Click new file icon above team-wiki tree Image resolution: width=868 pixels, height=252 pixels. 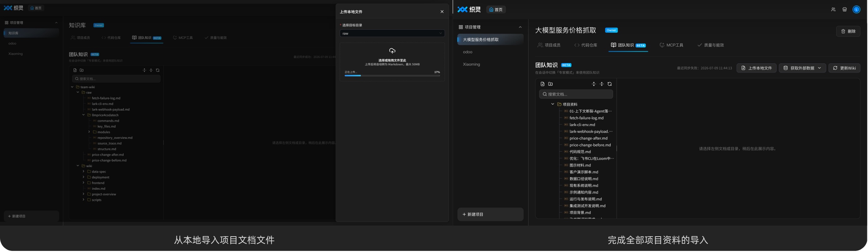(75, 70)
